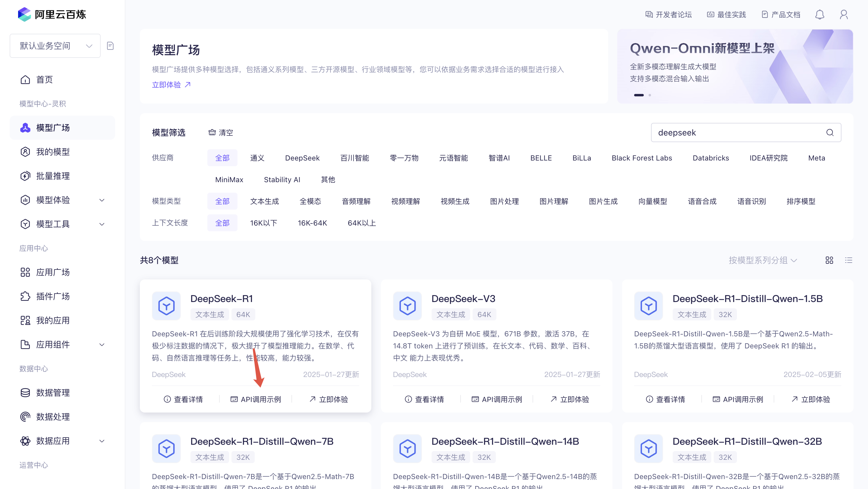Image resolution: width=868 pixels, height=489 pixels.
Task: Click the DeepSeek-R1-Distill-Qwen-1.5B model cube icon
Action: coord(648,306)
